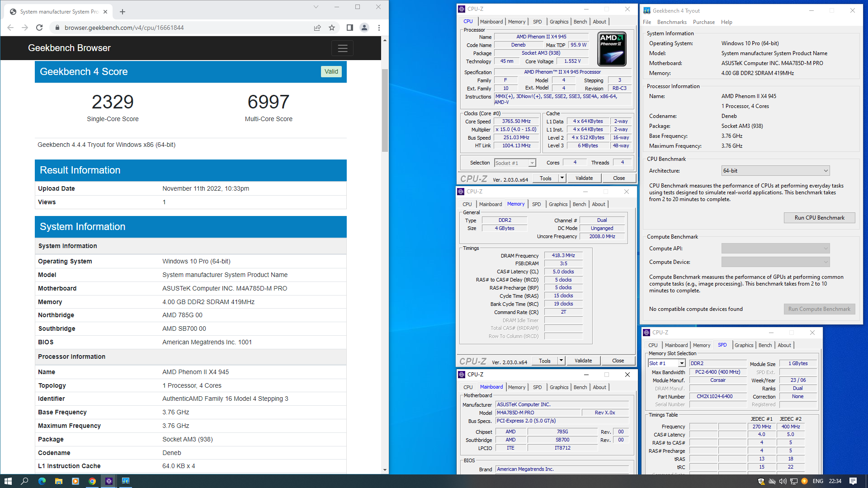The height and width of the screenshot is (488, 868).
Task: Open the taskbar volume icon
Action: 783,481
